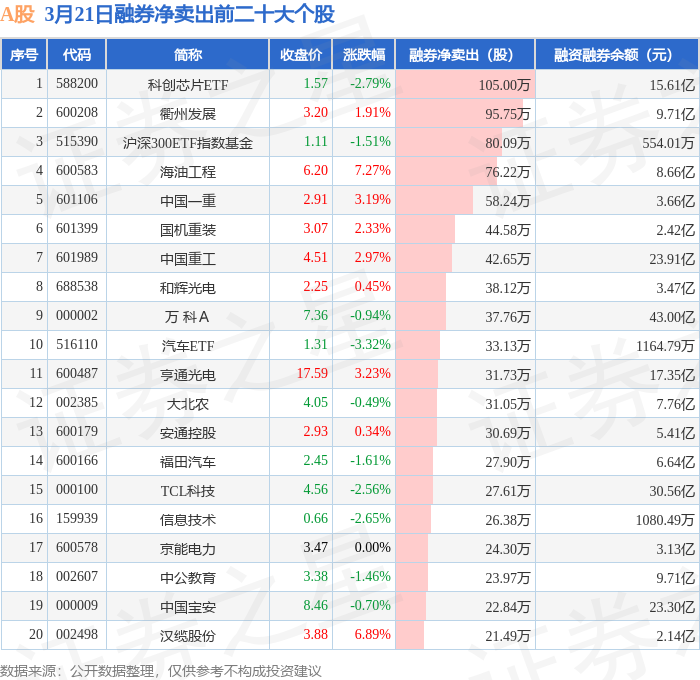
Task: Select the stock name 和辉光电
Action: pyautogui.click(x=188, y=288)
